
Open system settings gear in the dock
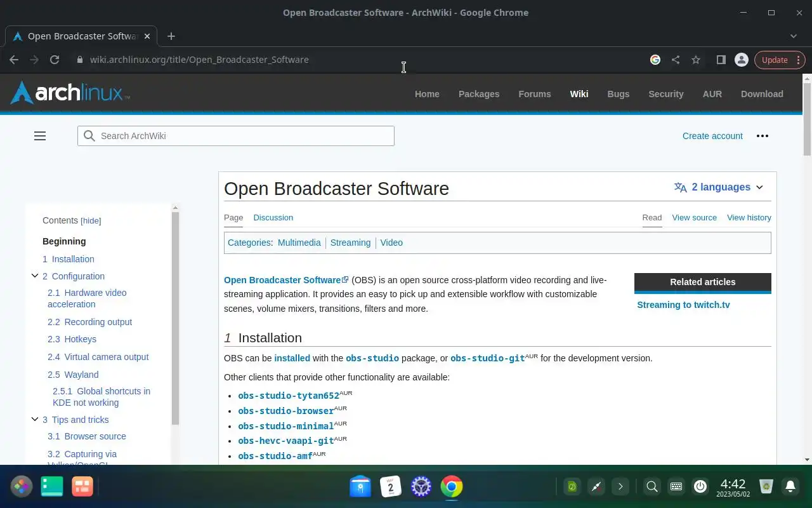pos(421,486)
